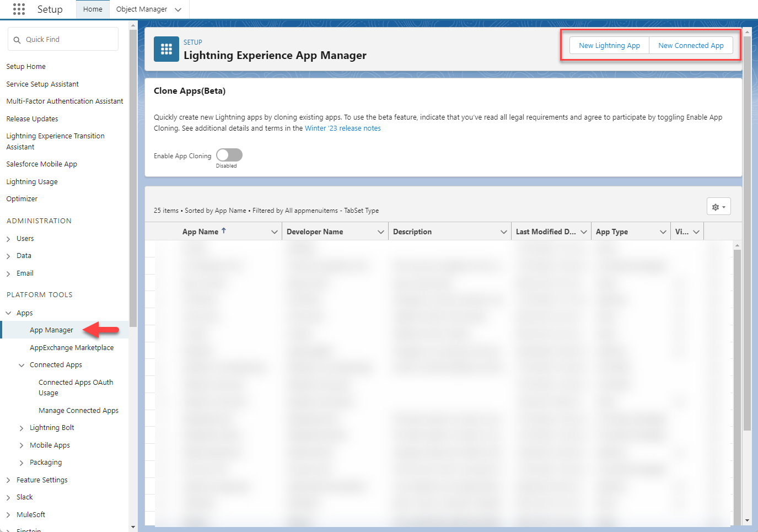The image size is (758, 532).
Task: Open App Name column dropdown chevron
Action: click(275, 232)
